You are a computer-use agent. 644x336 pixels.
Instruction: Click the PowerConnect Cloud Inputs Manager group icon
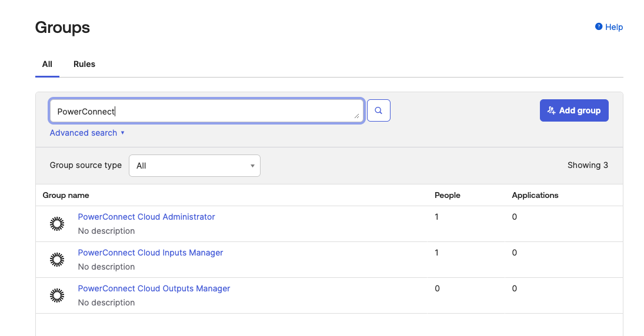[x=56, y=260]
